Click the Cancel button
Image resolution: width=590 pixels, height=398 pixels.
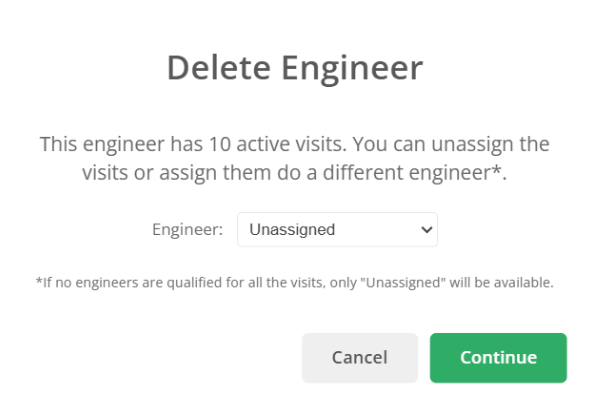[x=360, y=358]
